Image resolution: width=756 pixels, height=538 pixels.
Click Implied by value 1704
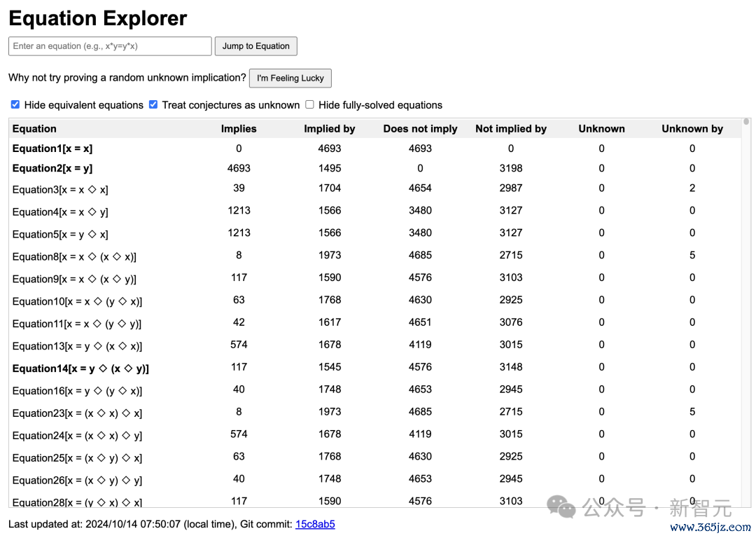coord(329,188)
